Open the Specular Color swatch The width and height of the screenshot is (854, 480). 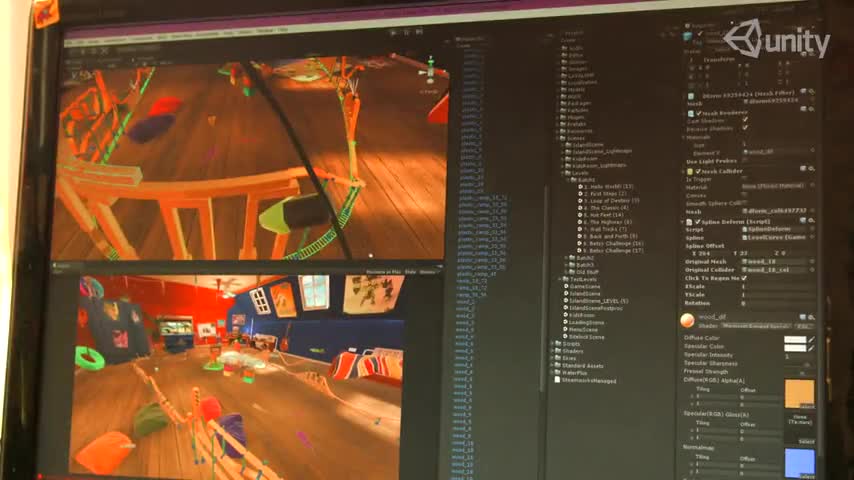[x=795, y=348]
